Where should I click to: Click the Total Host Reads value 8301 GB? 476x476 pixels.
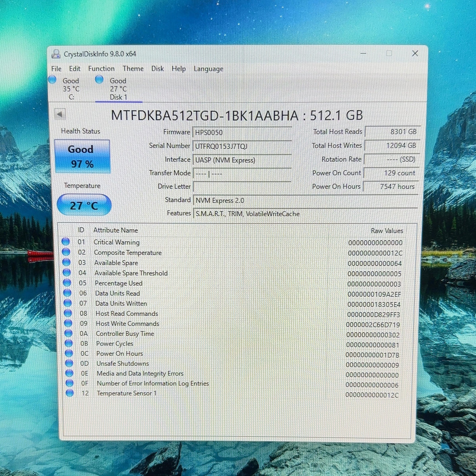point(392,132)
